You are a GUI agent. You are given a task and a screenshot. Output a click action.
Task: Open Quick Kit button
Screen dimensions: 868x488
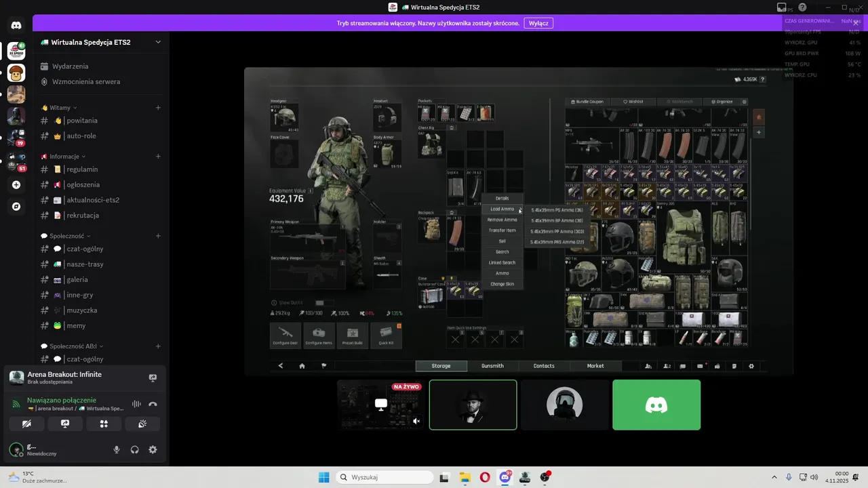click(386, 335)
